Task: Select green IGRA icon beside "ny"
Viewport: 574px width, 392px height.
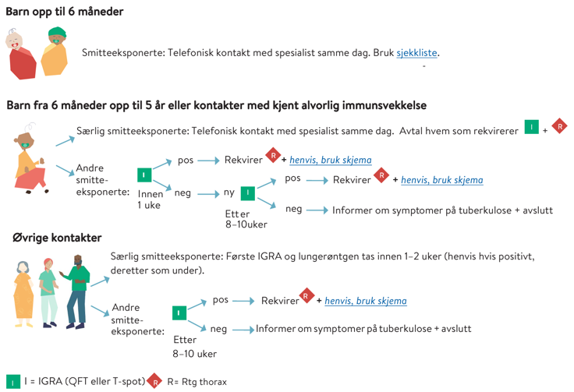Action: [248, 192]
